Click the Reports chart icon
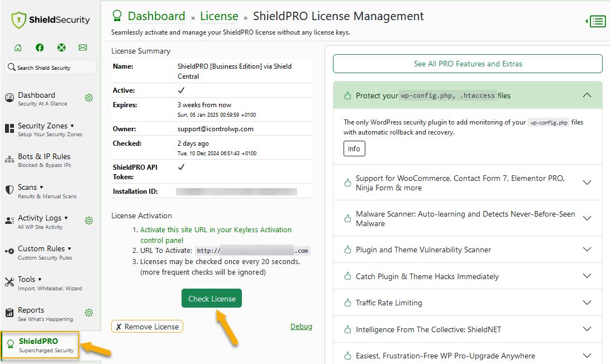Screen dimensions: 610x364 pos(9,313)
